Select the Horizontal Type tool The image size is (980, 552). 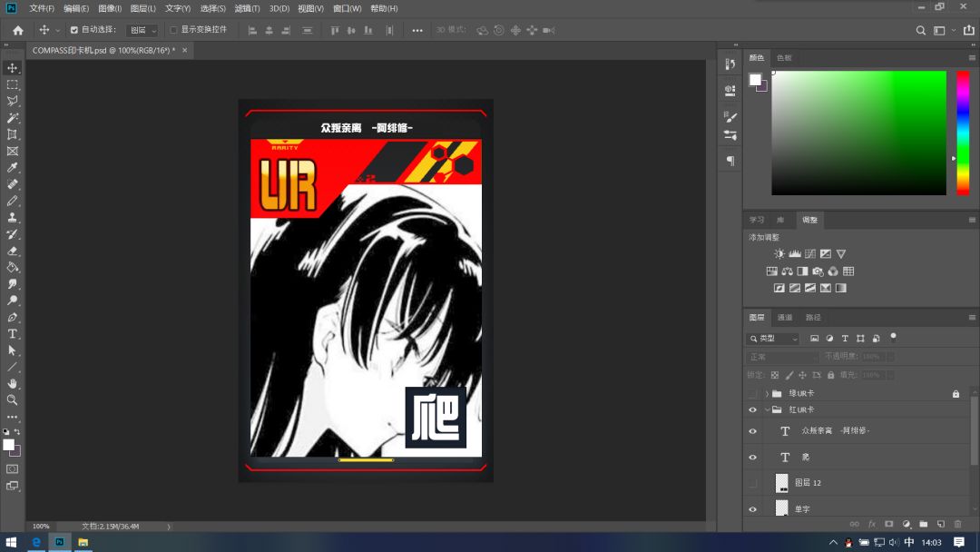pos(13,334)
